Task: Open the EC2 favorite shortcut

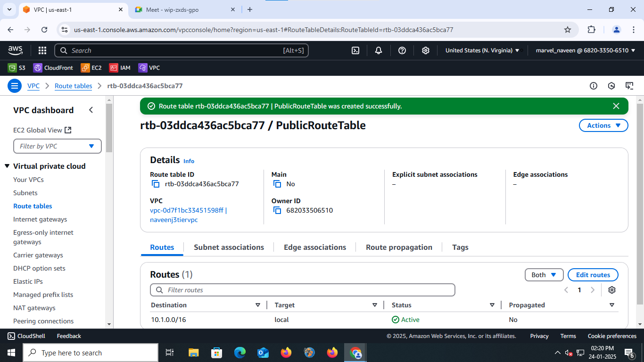Action: (x=91, y=68)
